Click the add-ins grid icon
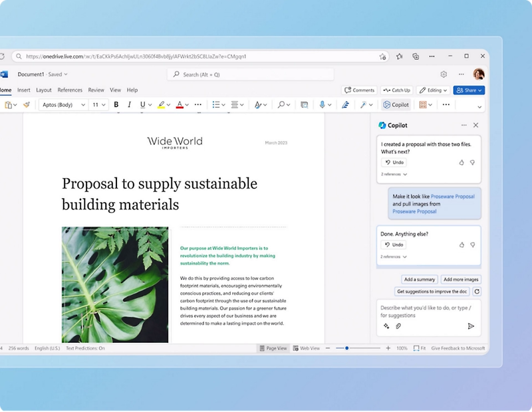The width and height of the screenshot is (532, 412). pos(423,105)
